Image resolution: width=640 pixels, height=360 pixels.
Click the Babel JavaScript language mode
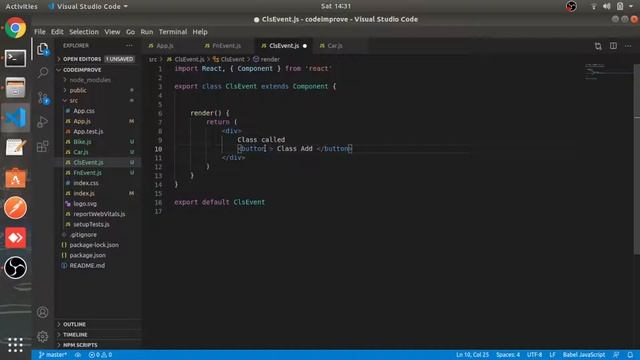coord(584,355)
